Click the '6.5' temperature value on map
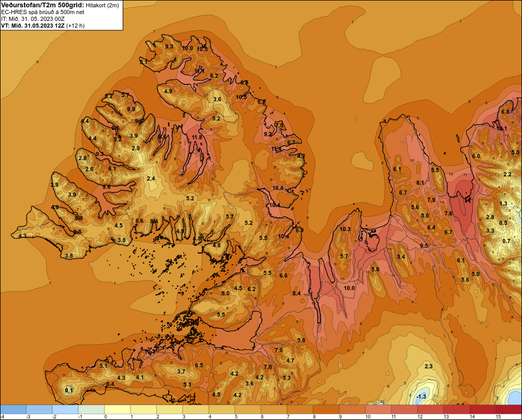 (199, 365)
